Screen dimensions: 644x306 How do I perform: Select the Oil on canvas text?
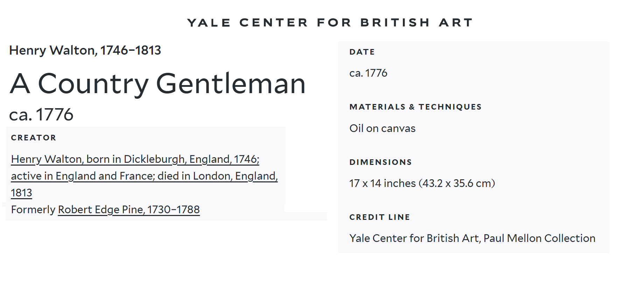(382, 128)
